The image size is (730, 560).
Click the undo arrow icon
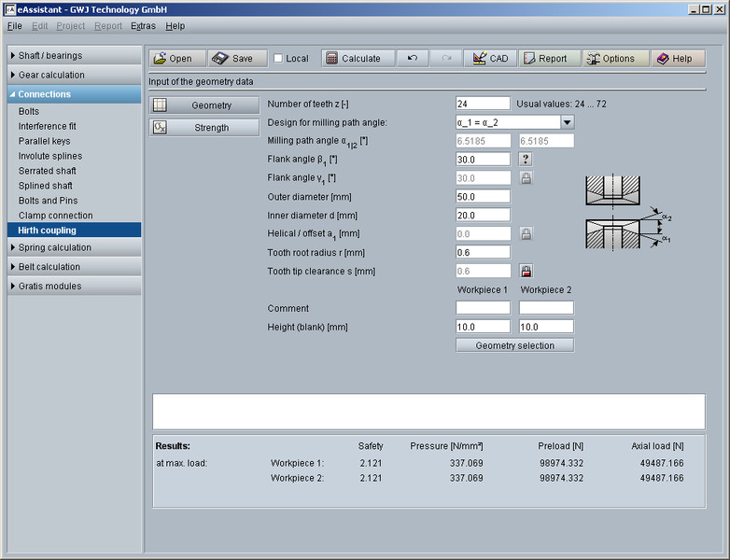pyautogui.click(x=412, y=58)
